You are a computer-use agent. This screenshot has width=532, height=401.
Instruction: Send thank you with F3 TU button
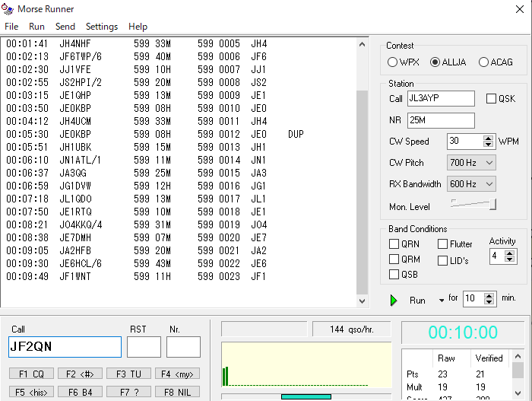pos(128,374)
